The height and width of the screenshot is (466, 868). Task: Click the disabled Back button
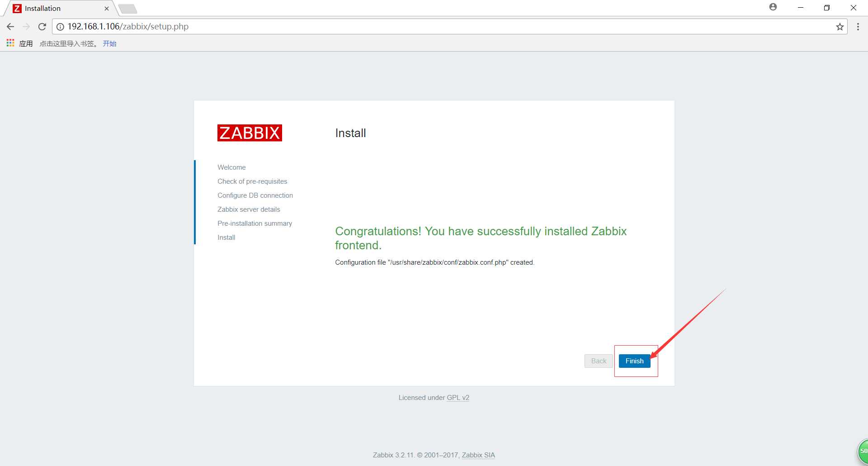pos(599,361)
